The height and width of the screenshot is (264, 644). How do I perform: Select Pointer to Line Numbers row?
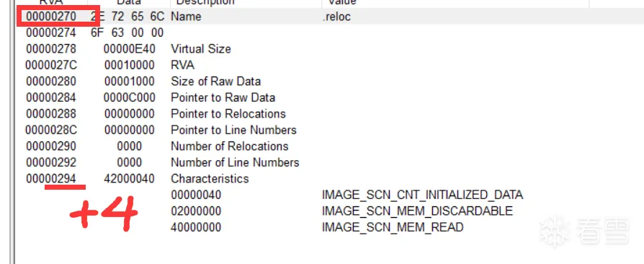coord(328,130)
